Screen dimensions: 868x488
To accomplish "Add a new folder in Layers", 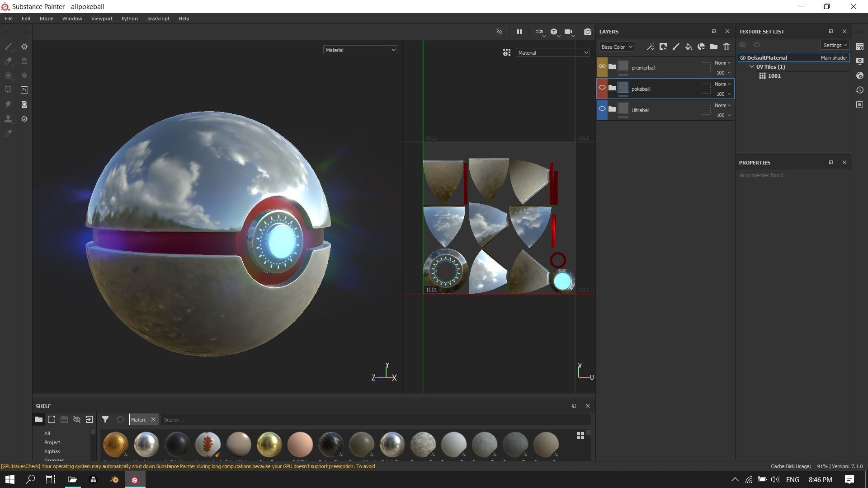I will pyautogui.click(x=714, y=47).
